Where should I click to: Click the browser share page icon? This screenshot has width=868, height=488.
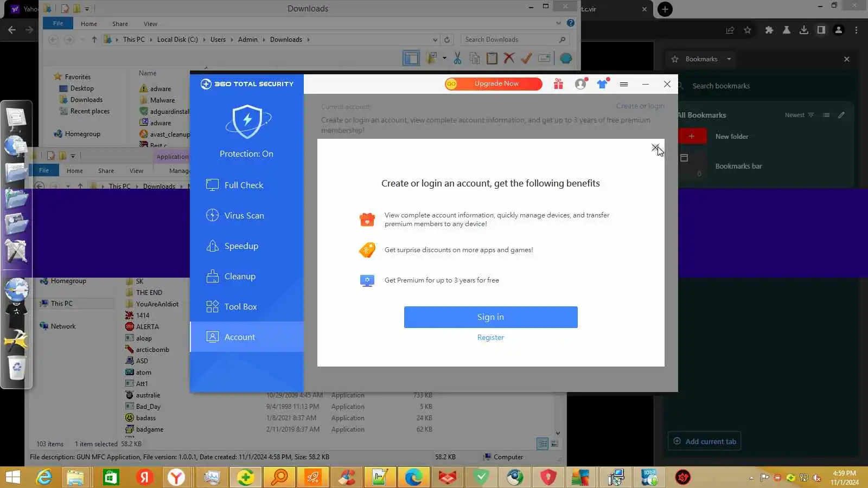click(730, 30)
